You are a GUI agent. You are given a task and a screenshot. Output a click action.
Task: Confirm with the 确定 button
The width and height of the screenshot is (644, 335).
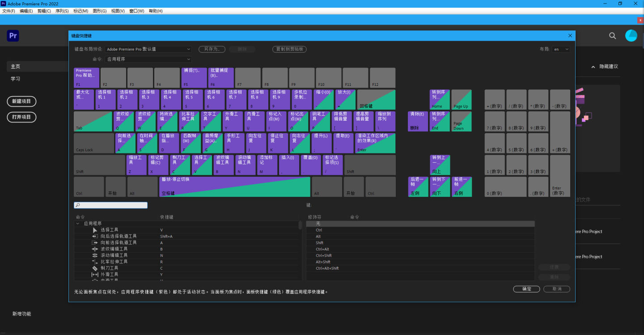point(527,289)
